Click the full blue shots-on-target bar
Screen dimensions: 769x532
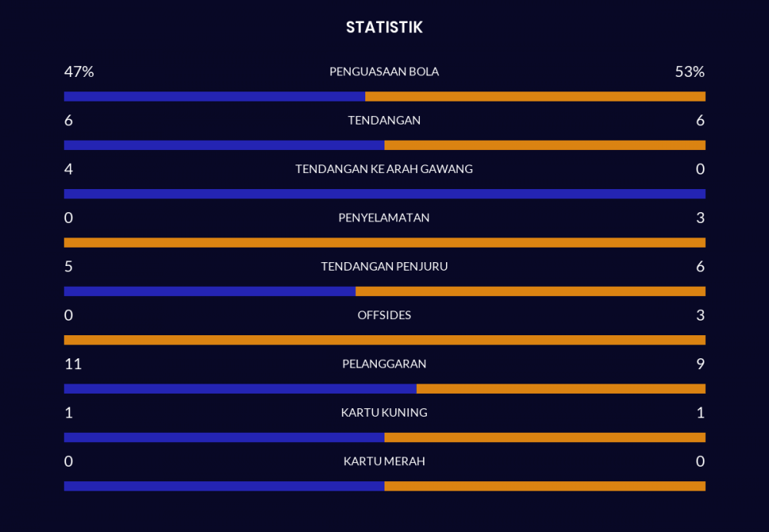[x=384, y=194]
